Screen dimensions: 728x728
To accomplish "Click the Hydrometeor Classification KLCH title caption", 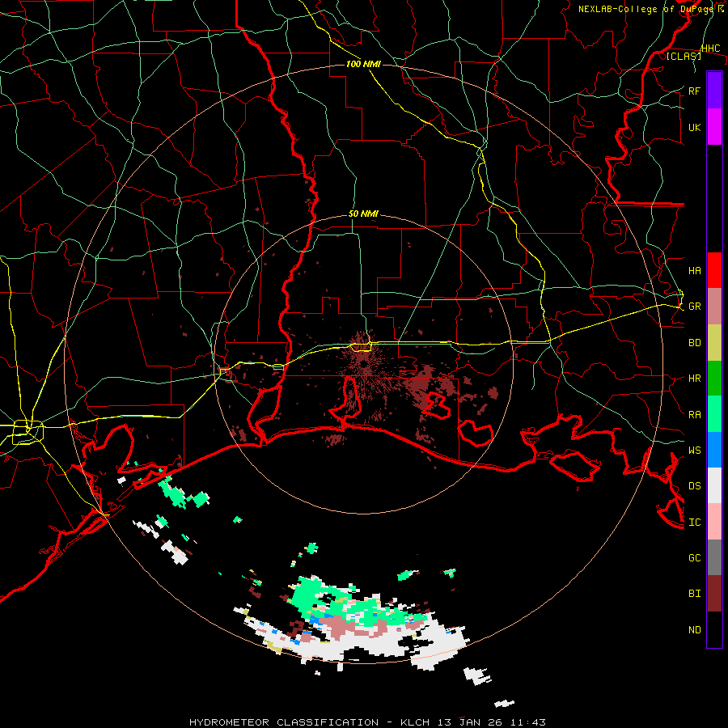I will click(367, 722).
